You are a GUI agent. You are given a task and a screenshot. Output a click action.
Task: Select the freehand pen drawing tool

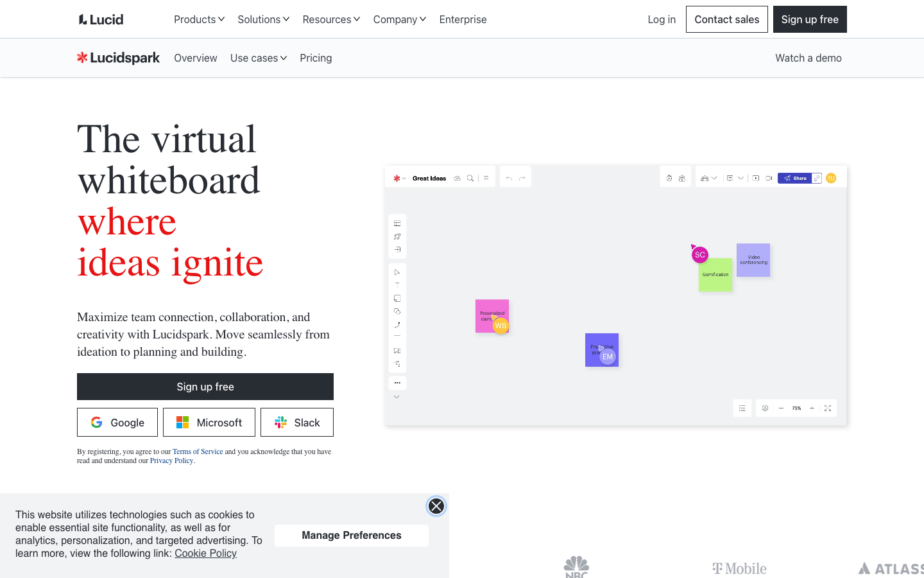point(397,363)
